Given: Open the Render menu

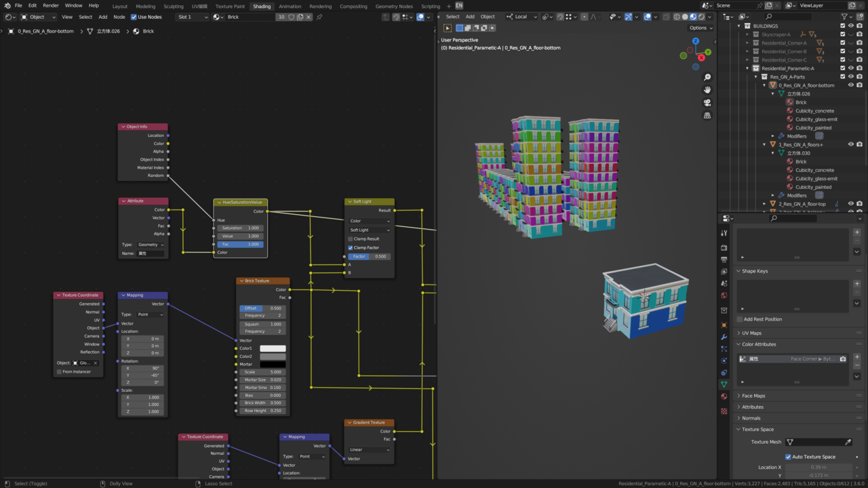Looking at the screenshot, I should coord(51,5).
